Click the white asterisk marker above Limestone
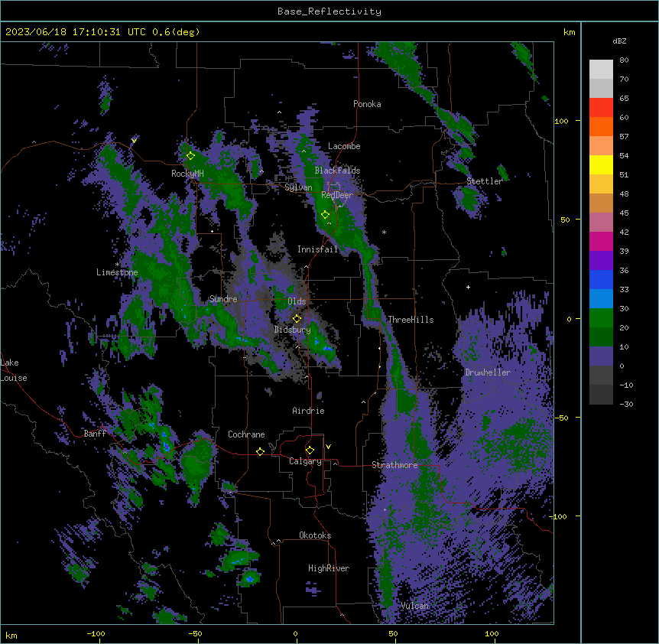Screen dimensions: 659x644 click(117, 265)
